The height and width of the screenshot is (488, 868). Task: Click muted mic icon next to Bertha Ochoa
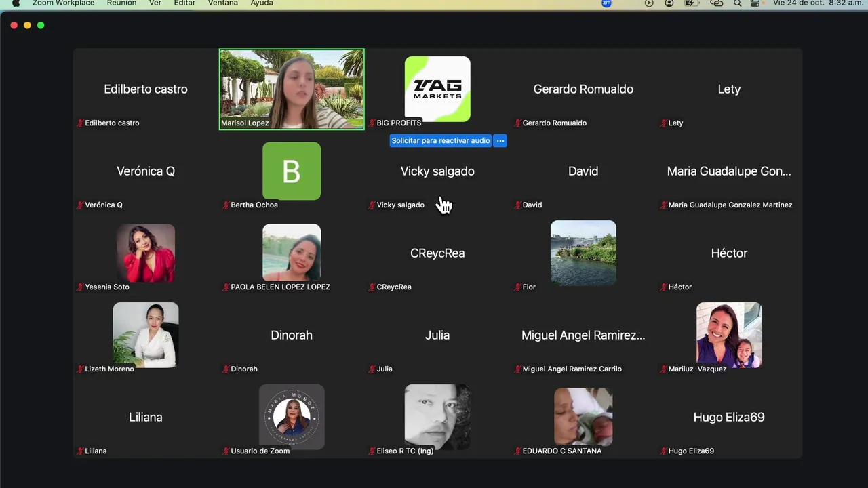[x=226, y=205]
